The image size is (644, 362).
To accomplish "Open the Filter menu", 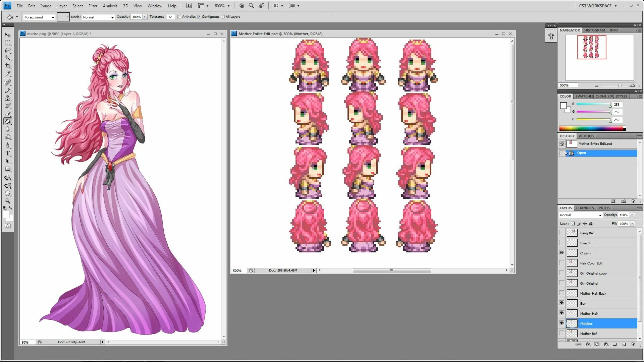I will 93,6.
